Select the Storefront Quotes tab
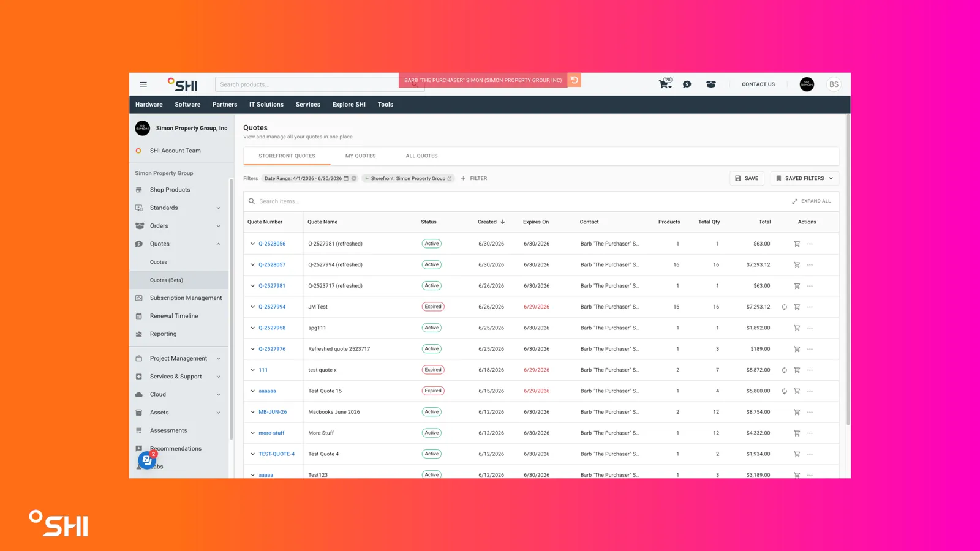980x551 pixels. [x=287, y=156]
